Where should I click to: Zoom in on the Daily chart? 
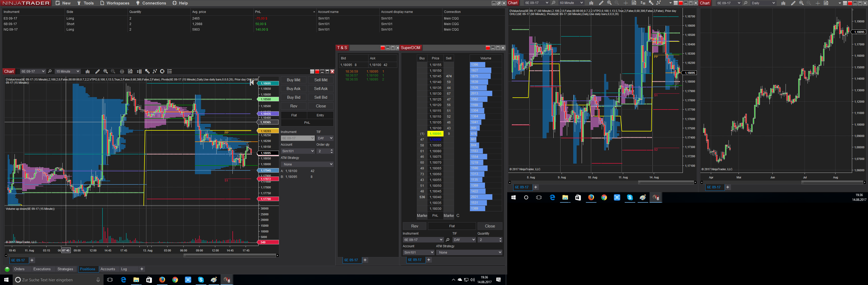click(801, 3)
